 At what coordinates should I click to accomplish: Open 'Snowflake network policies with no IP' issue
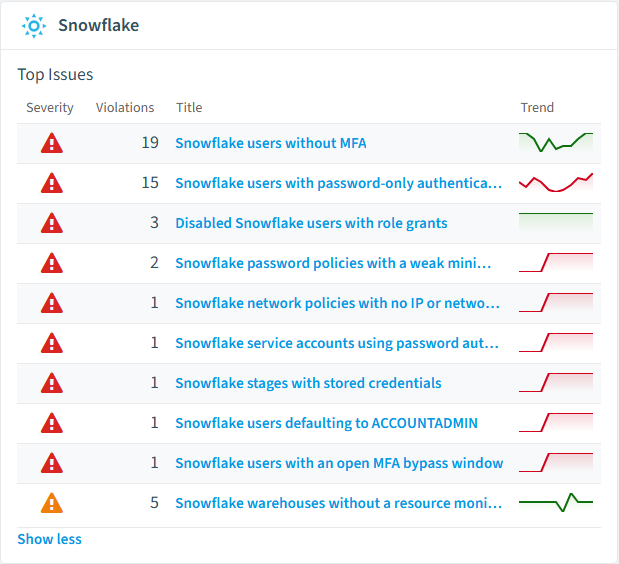coord(338,303)
